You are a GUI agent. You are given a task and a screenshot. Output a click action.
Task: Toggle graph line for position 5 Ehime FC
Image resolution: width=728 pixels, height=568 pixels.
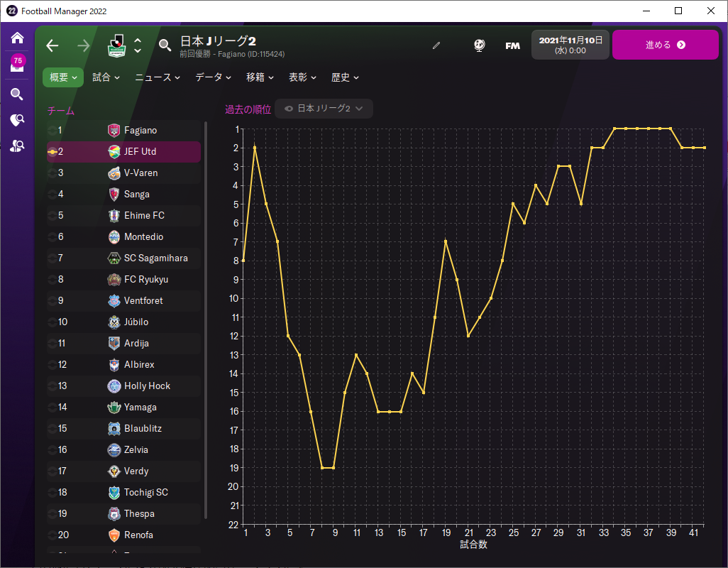click(53, 216)
